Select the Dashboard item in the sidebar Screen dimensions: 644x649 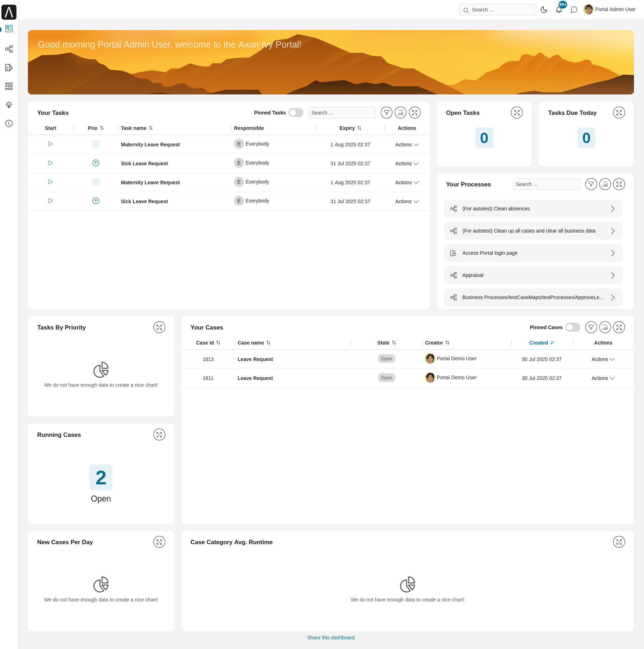click(x=9, y=29)
